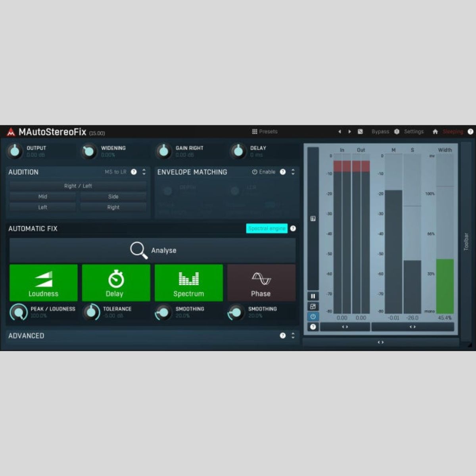This screenshot has width=476, height=476.
Task: Expand Audition section arrows
Action: coord(144,172)
